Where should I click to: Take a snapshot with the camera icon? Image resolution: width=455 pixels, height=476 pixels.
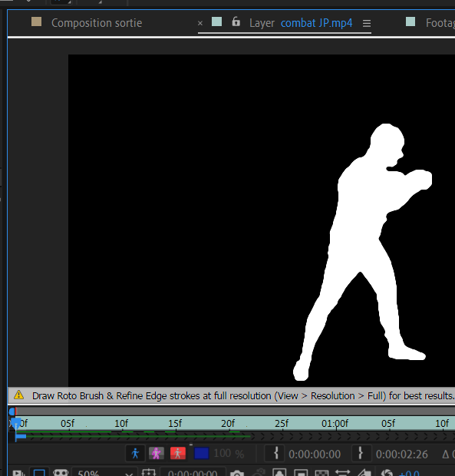click(x=237, y=473)
